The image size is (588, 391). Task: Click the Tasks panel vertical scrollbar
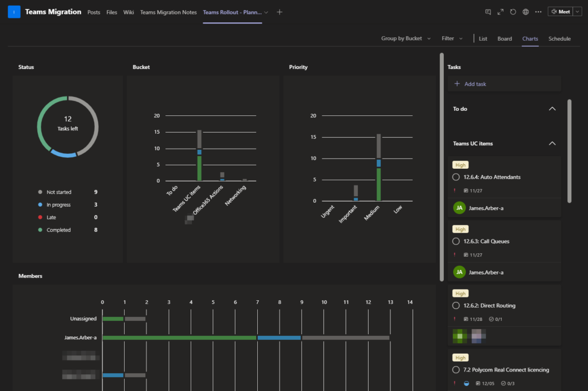pos(569,151)
